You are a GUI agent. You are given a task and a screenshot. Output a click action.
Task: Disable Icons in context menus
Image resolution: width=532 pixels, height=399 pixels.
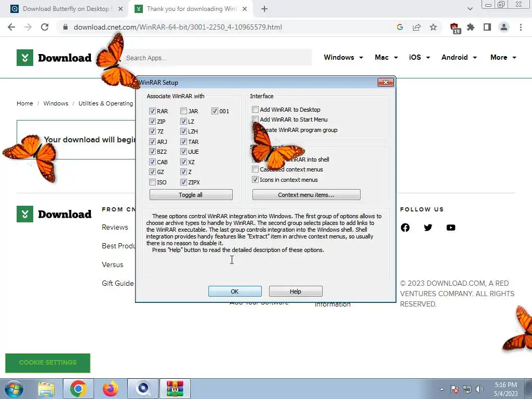click(256, 179)
